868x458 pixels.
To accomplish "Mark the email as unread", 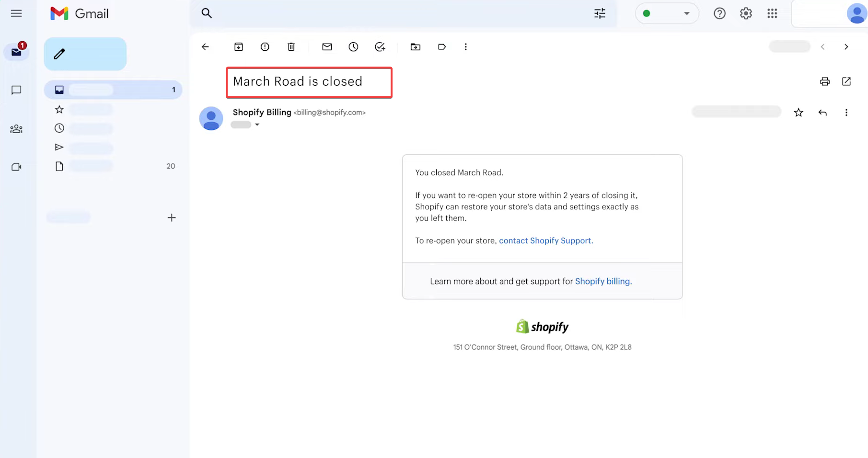I will [327, 47].
